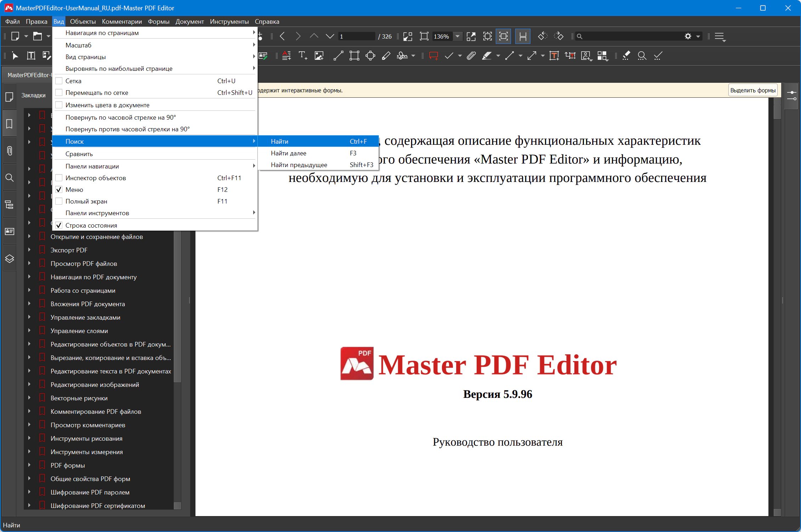Click the page number input field
Image resolution: width=801 pixels, height=532 pixels.
click(356, 36)
